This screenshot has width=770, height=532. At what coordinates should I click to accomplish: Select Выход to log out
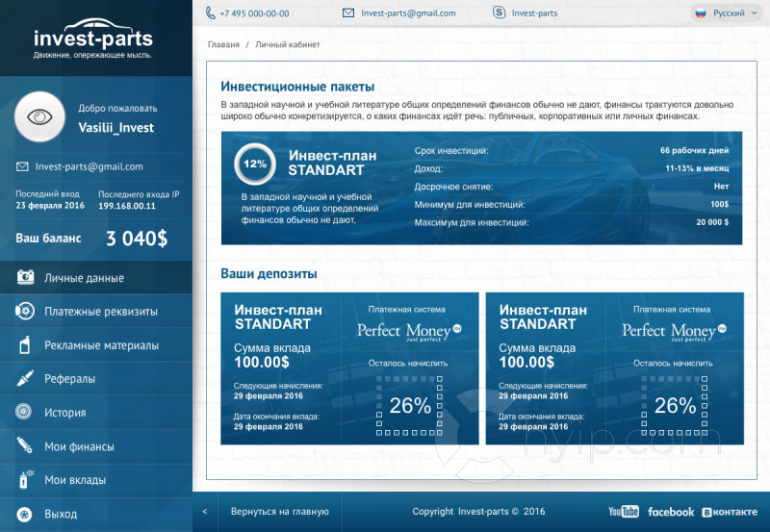click(x=96, y=514)
